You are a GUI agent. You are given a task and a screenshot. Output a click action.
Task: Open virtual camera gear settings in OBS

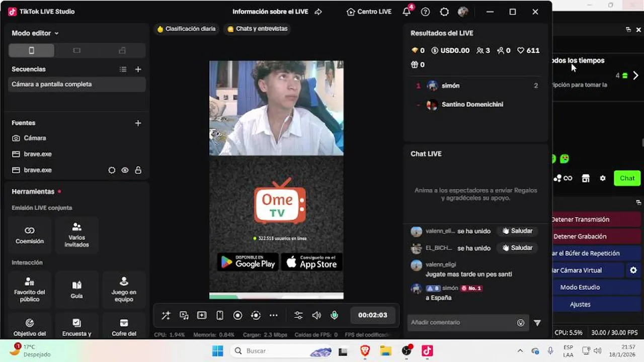(x=633, y=270)
